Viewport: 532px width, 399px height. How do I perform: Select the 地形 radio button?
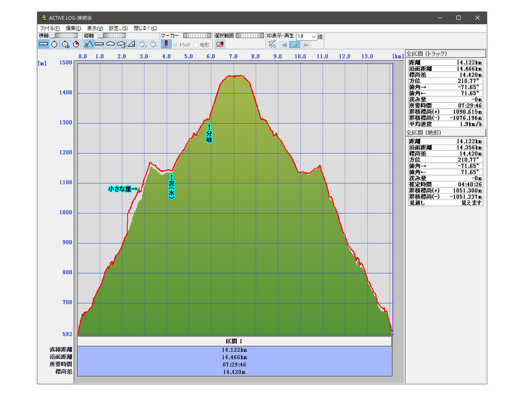[x=196, y=45]
